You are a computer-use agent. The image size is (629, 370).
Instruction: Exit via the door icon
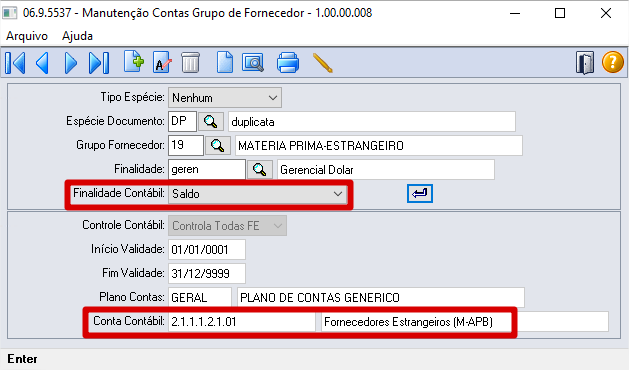pyautogui.click(x=585, y=63)
